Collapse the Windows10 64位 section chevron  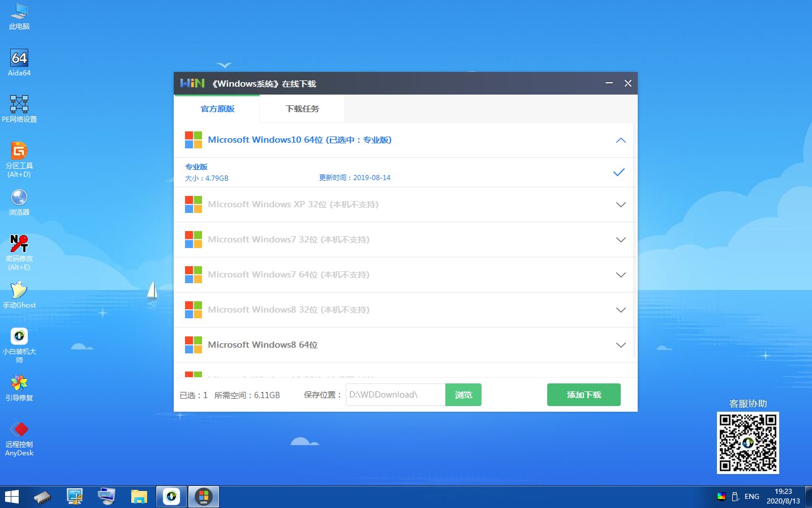tap(621, 140)
